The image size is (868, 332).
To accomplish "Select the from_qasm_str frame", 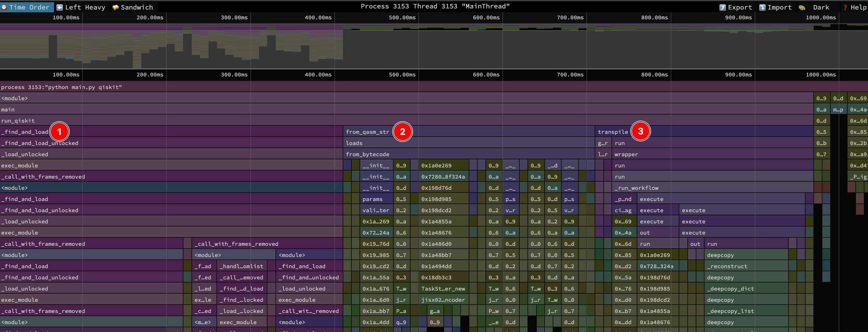I will [367, 132].
